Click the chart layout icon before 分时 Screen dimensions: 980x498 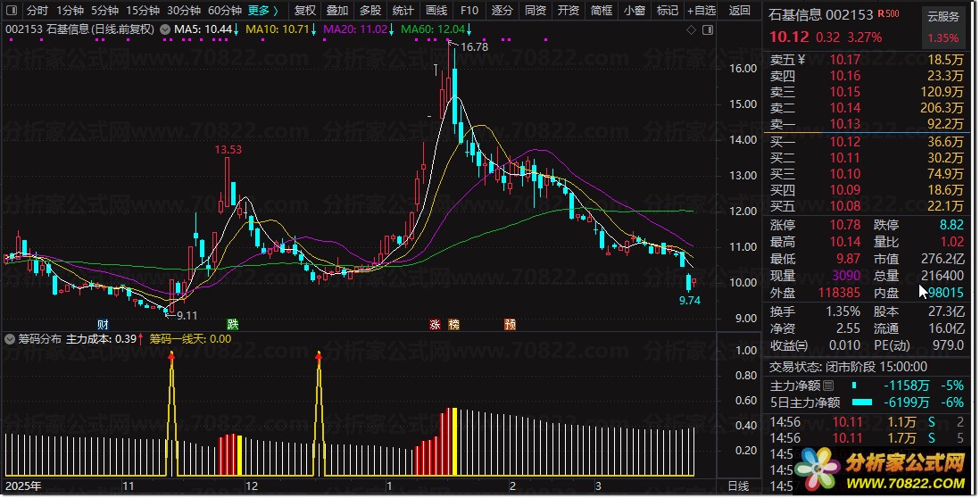[x=11, y=11]
